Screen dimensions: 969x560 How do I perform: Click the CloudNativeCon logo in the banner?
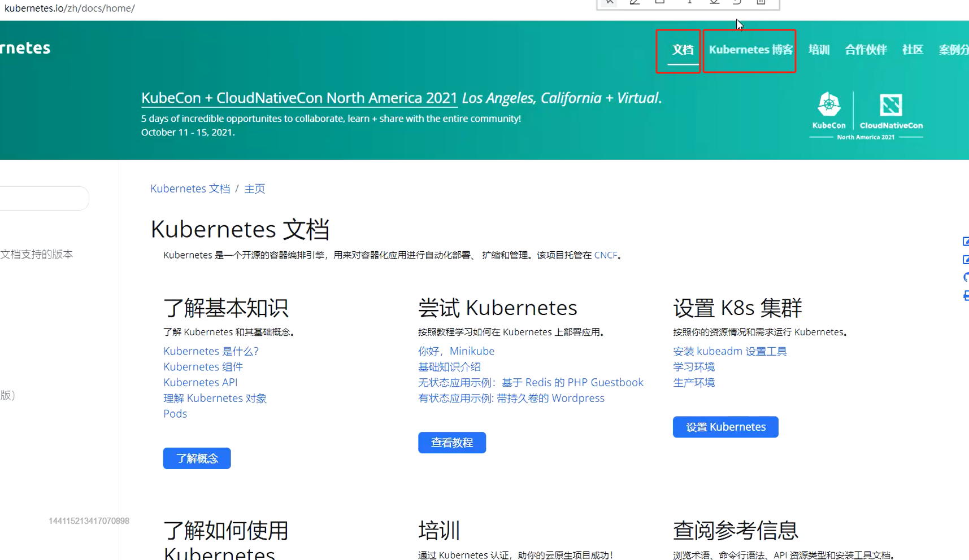pyautogui.click(x=891, y=111)
